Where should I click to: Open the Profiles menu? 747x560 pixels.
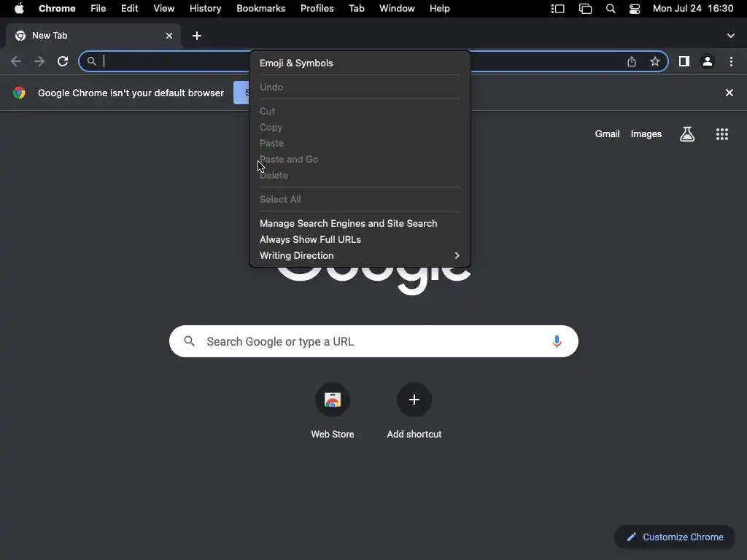click(317, 9)
